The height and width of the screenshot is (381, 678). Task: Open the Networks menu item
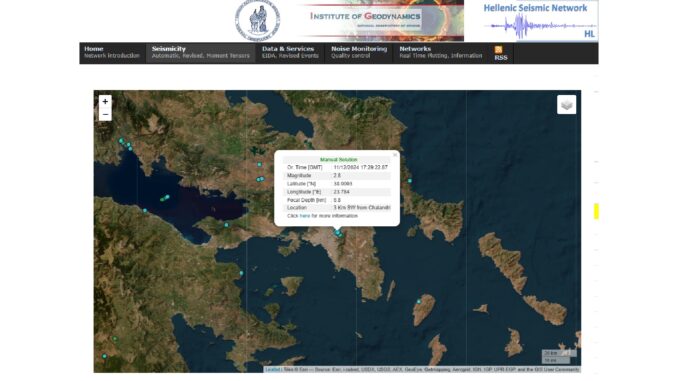(x=441, y=52)
